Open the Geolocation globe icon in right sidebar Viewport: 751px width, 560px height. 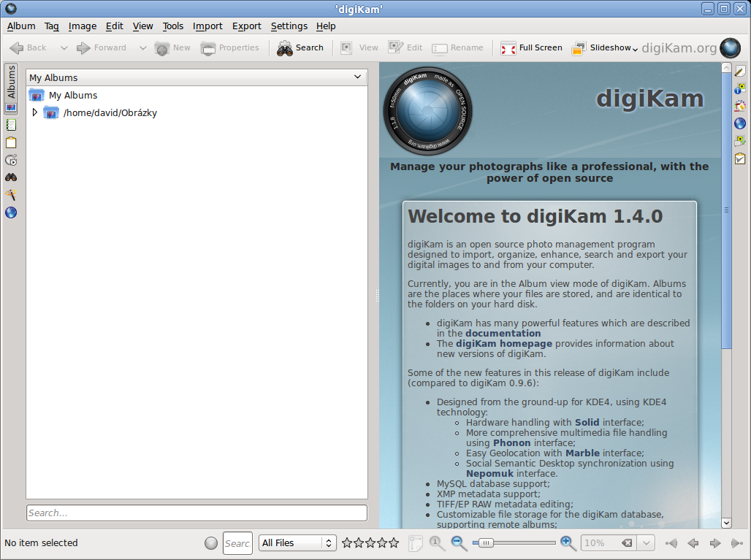click(740, 123)
